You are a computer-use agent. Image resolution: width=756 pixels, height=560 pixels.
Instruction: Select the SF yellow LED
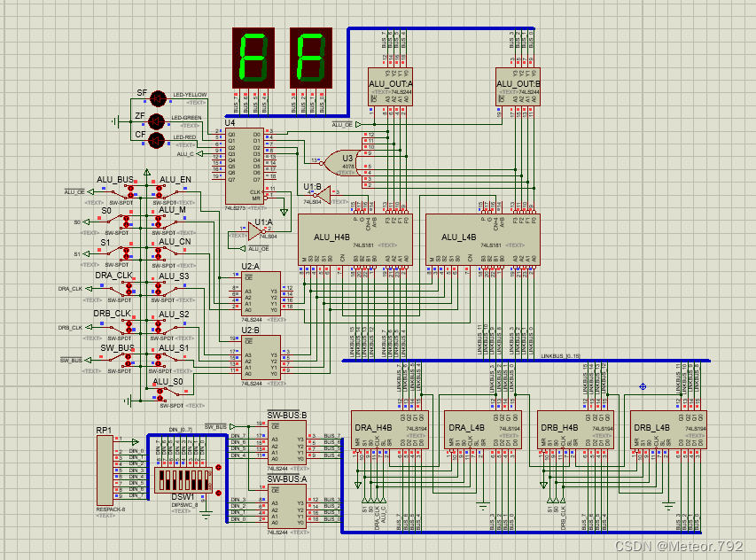click(x=158, y=98)
